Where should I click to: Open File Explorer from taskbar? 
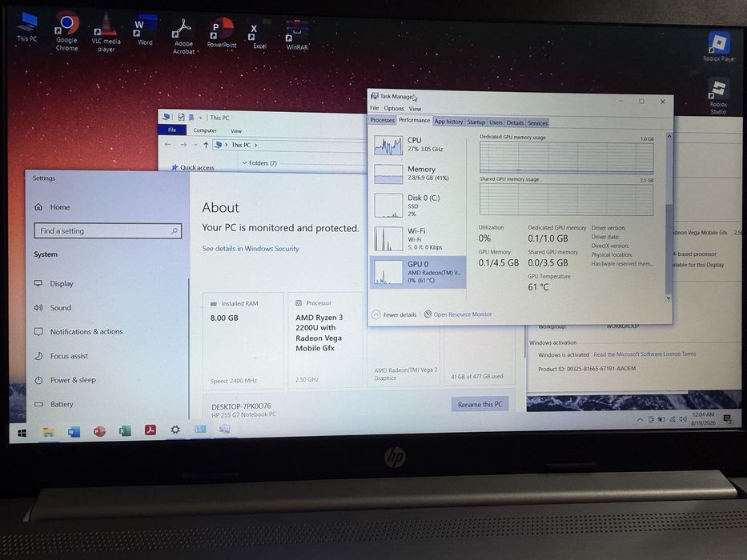coord(48,432)
